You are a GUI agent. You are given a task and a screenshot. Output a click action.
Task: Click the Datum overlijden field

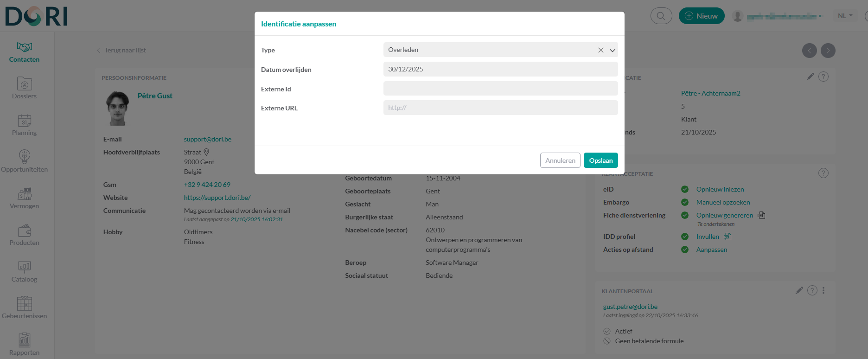point(500,69)
